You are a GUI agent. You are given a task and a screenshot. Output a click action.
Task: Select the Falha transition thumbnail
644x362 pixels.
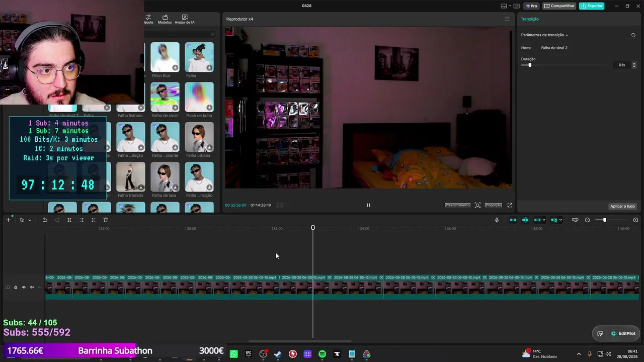point(199,57)
